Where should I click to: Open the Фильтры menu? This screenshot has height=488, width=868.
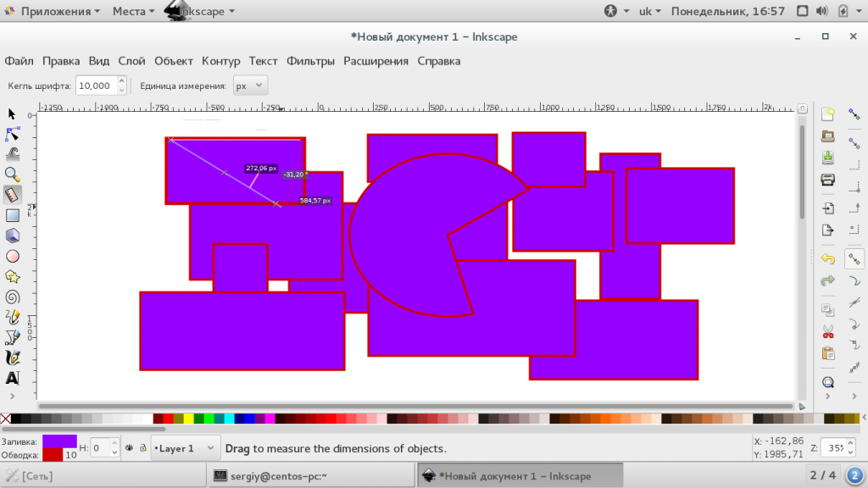pyautogui.click(x=310, y=61)
